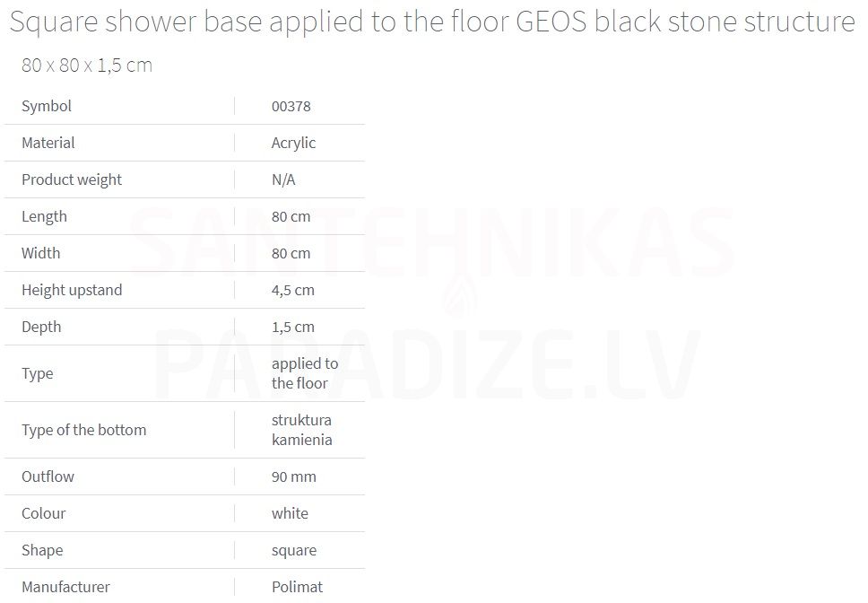Click the Product weight label

click(x=72, y=180)
